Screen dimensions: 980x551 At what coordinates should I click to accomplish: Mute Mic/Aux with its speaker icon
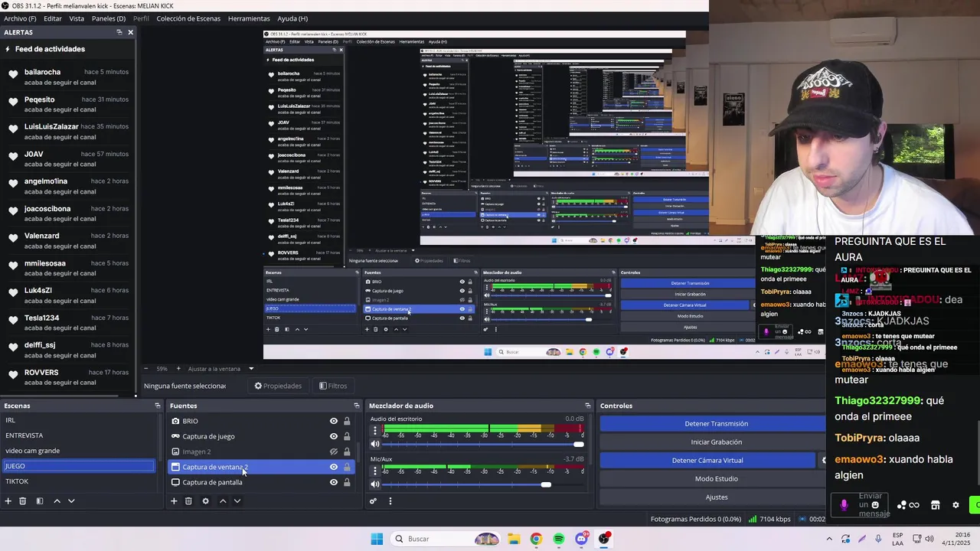pos(375,484)
